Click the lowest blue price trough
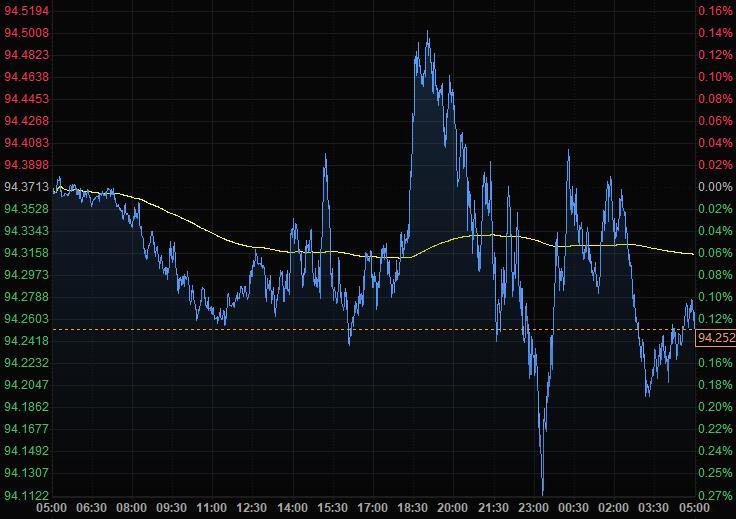The height and width of the screenshot is (519, 736). pos(543,492)
